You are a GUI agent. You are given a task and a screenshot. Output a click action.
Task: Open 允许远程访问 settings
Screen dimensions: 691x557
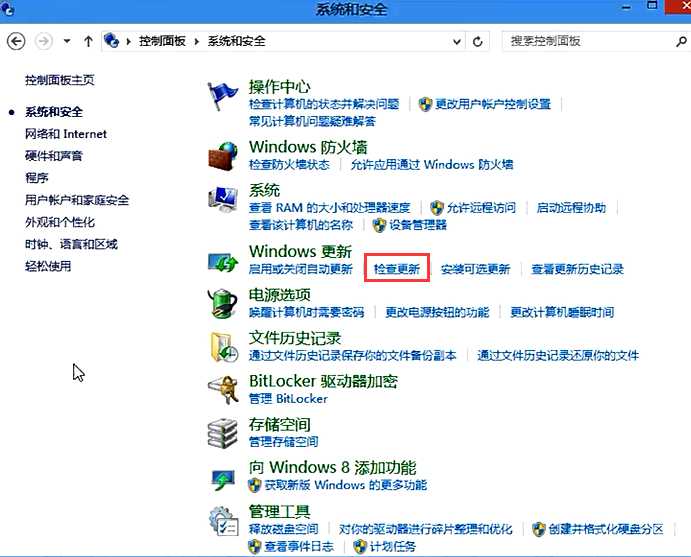click(481, 208)
